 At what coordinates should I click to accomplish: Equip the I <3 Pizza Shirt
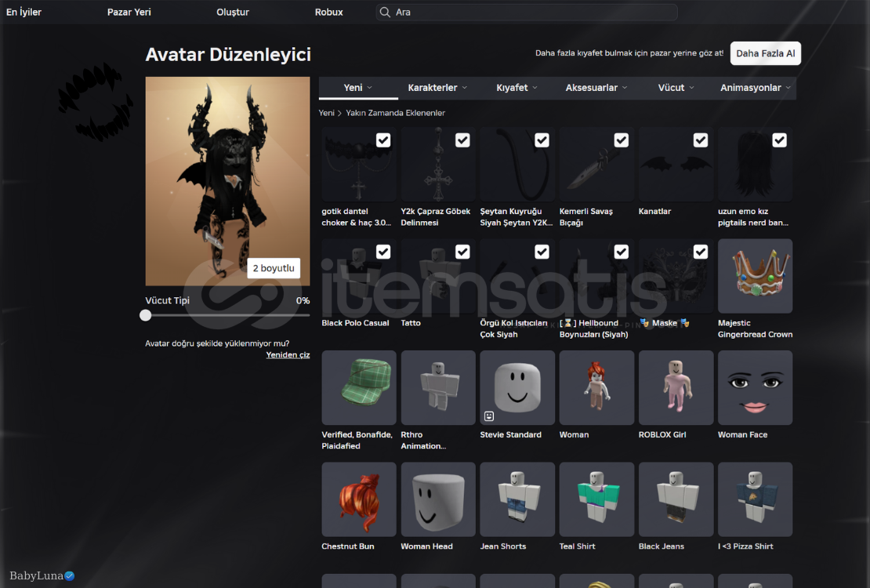point(754,499)
